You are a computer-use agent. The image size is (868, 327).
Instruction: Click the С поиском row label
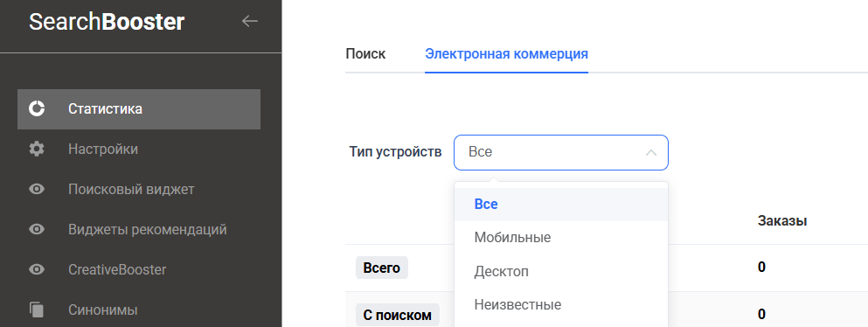click(397, 315)
